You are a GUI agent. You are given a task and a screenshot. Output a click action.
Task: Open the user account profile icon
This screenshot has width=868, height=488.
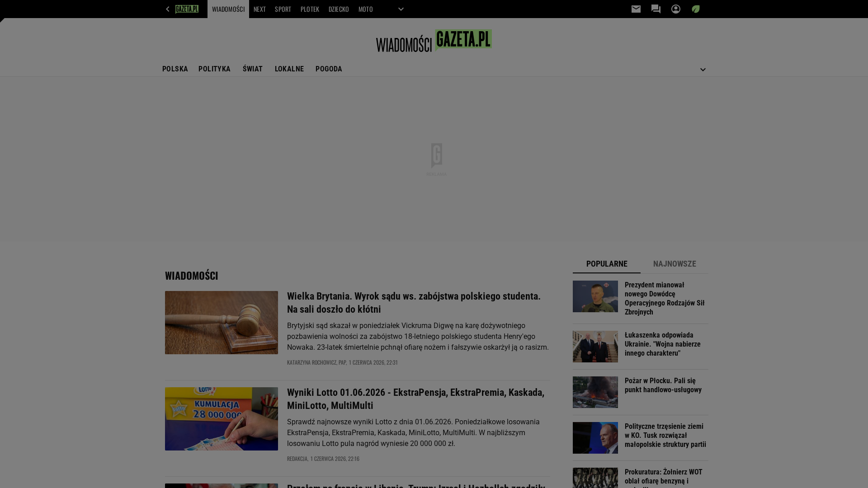pyautogui.click(x=676, y=9)
